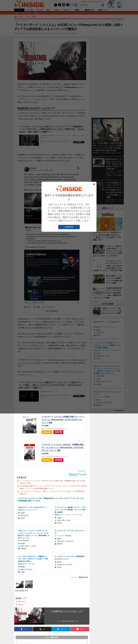Select the 編集部PUSH navigation tab
Image resolution: width=138 pixels, height=644 pixels.
pyautogui.click(x=89, y=10)
